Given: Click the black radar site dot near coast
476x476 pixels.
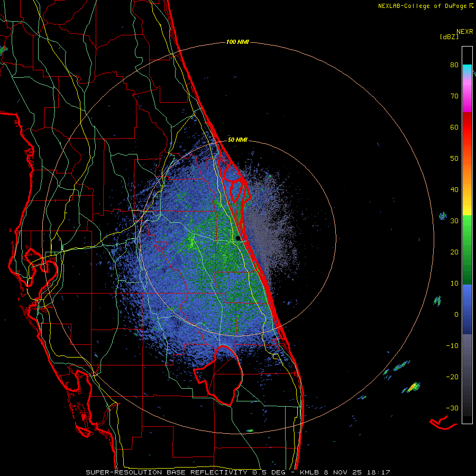Looking at the screenshot, I should point(237,239).
